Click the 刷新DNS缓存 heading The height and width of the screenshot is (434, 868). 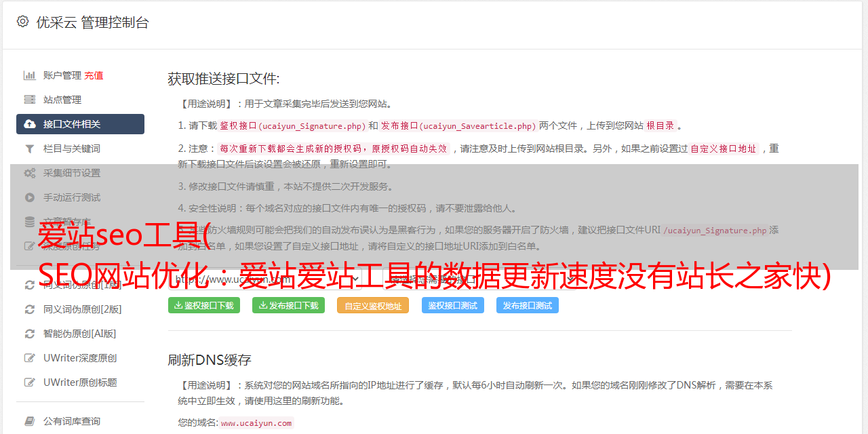coord(210,359)
